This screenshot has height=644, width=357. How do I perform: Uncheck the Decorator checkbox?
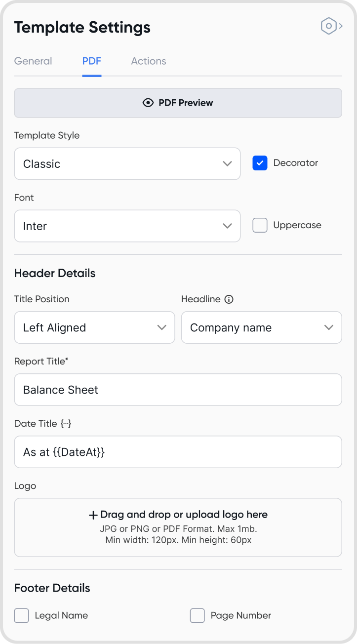coord(260,163)
